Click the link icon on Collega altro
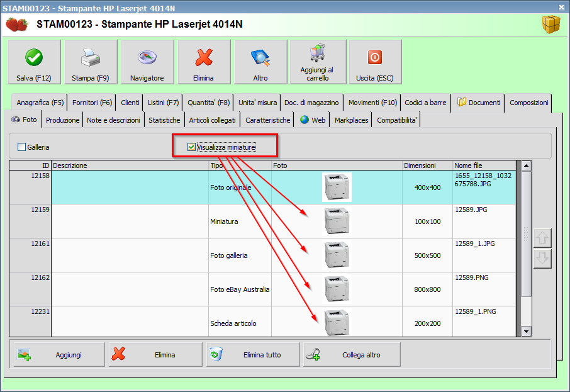570x392 pixels. point(313,354)
